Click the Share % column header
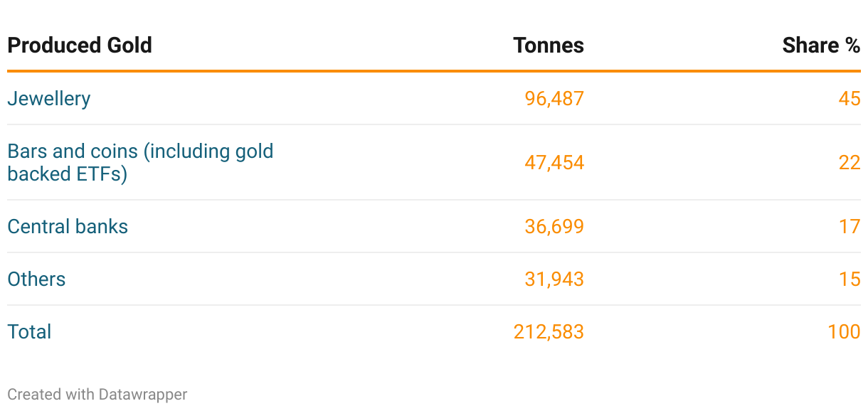Screen dimensions: 868x411 821,46
